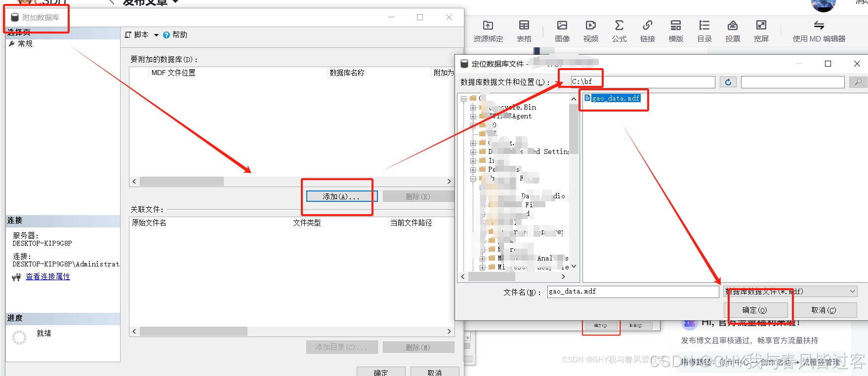Screen dimensions: 868x376
Task: Click the 帮助 help icon
Action: pos(166,35)
